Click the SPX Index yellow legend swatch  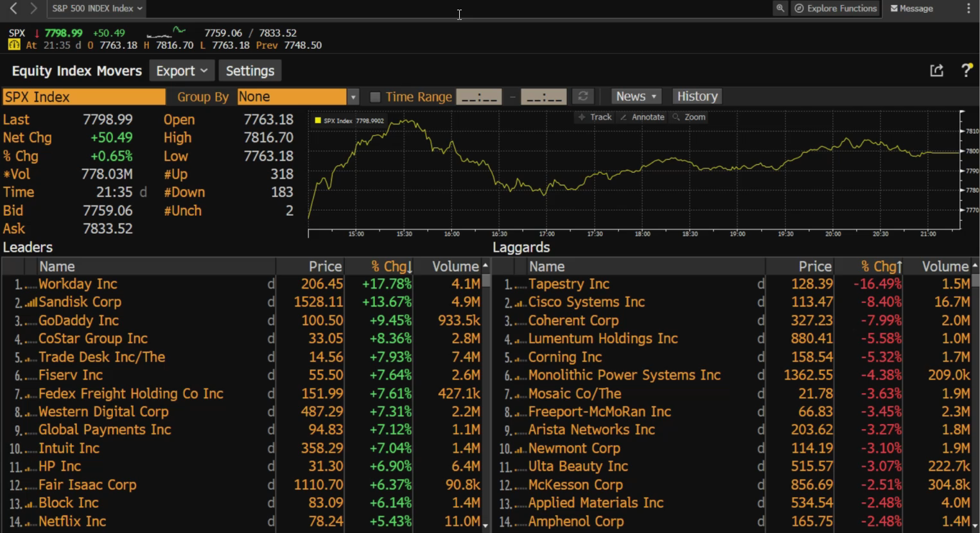[317, 120]
